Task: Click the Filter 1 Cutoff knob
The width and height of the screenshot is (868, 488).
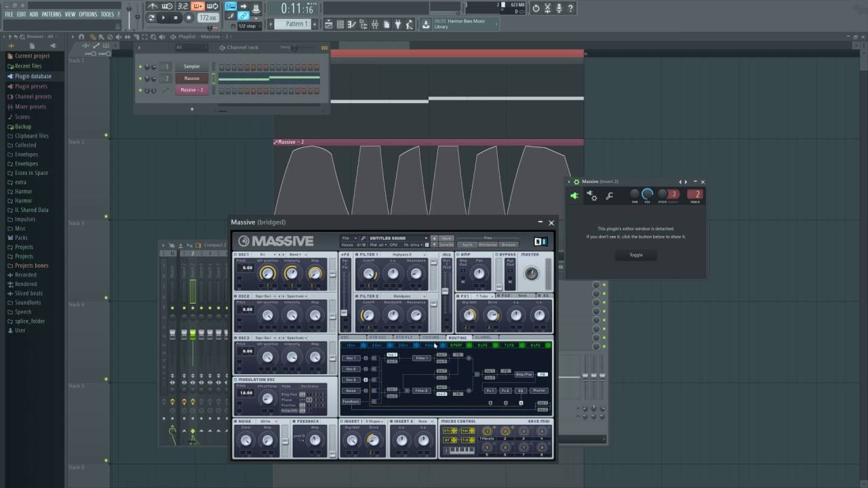Action: pyautogui.click(x=368, y=274)
